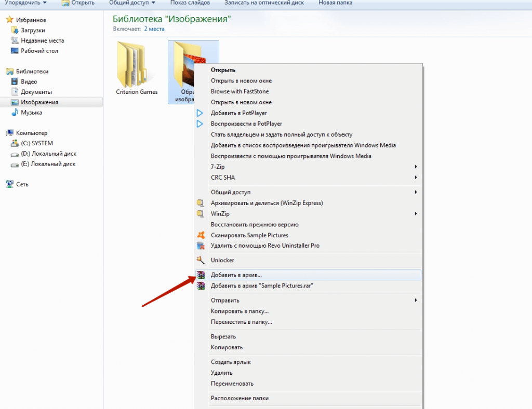Click the Revo Uninstaller icon in context menu
Viewport: 532px width, 409px height.
click(201, 246)
